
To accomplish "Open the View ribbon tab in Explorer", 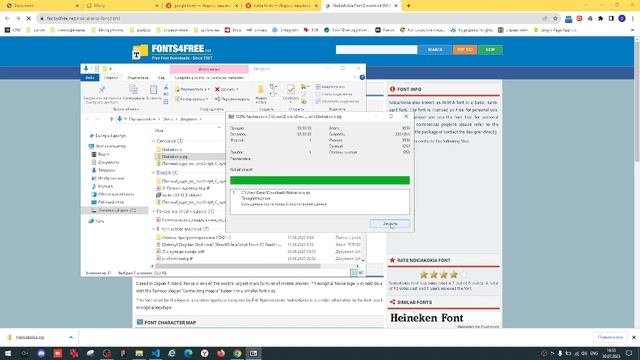I will [162, 78].
